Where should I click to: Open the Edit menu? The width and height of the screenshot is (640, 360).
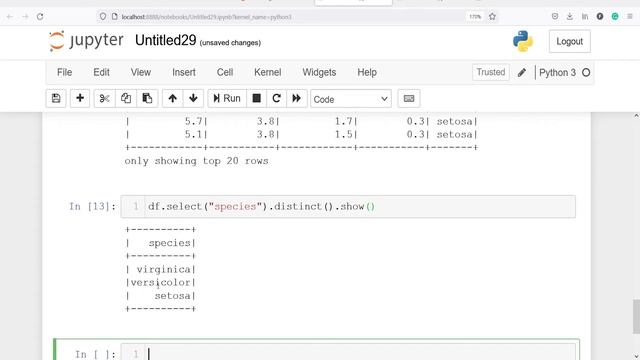pos(101,73)
